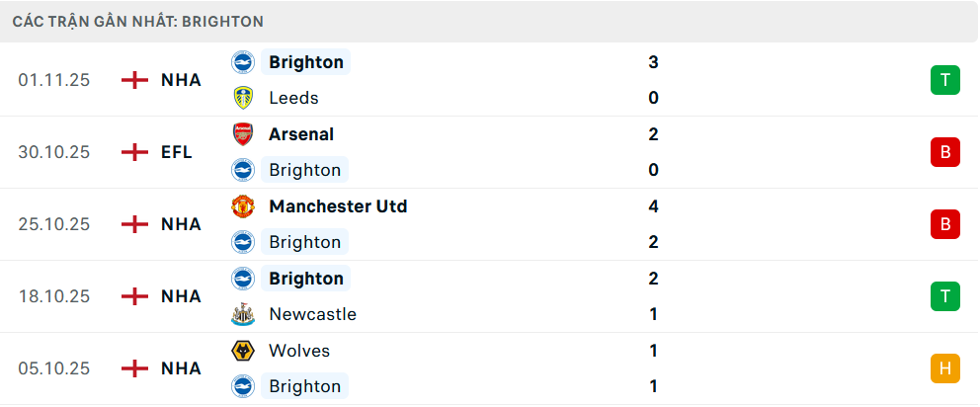Click the Newcastle club crest icon
Viewport: 980px width, 407px height.
242,314
